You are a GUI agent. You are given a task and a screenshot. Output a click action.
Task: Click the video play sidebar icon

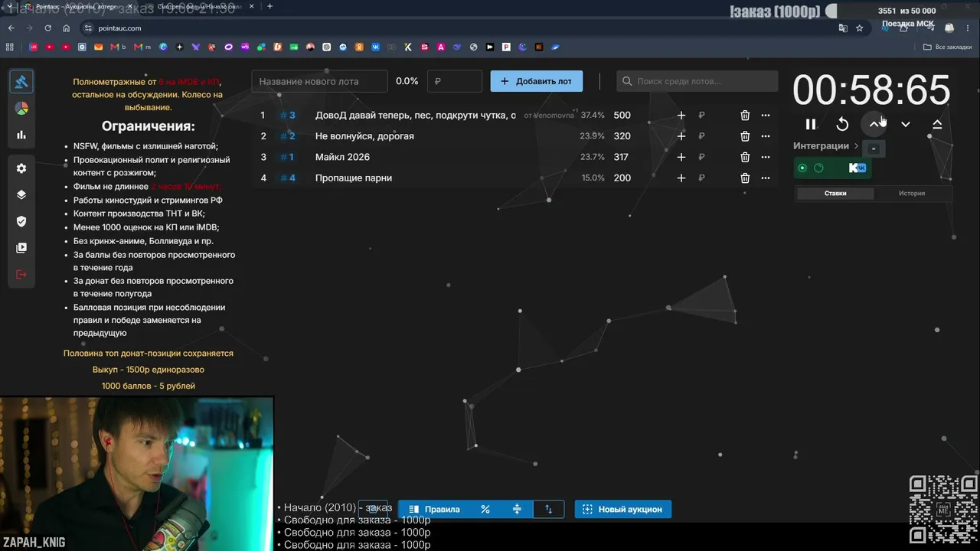[x=21, y=248]
